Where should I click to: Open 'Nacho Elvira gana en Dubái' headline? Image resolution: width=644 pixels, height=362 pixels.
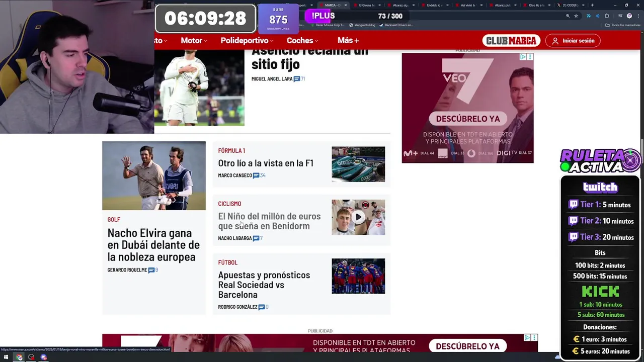point(153,245)
